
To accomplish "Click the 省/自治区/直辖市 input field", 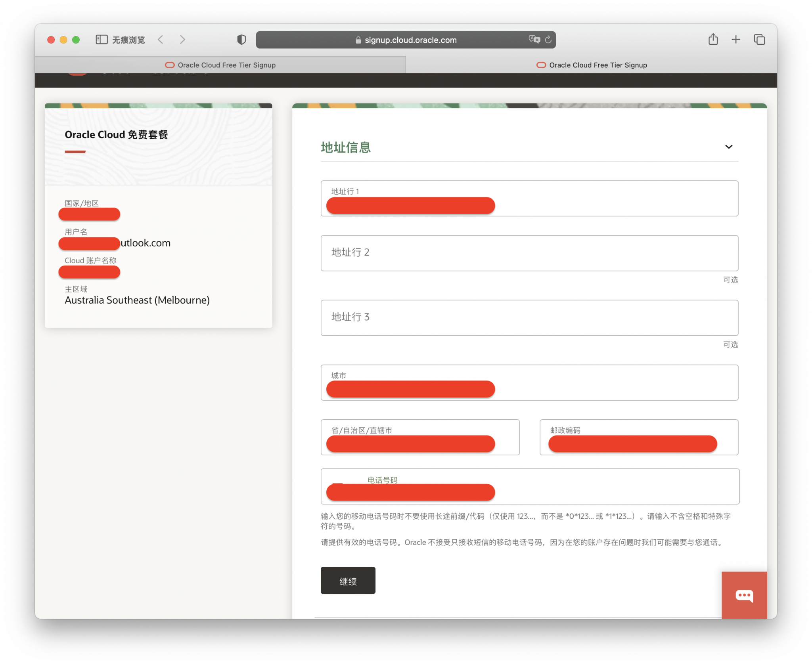I will click(x=420, y=438).
